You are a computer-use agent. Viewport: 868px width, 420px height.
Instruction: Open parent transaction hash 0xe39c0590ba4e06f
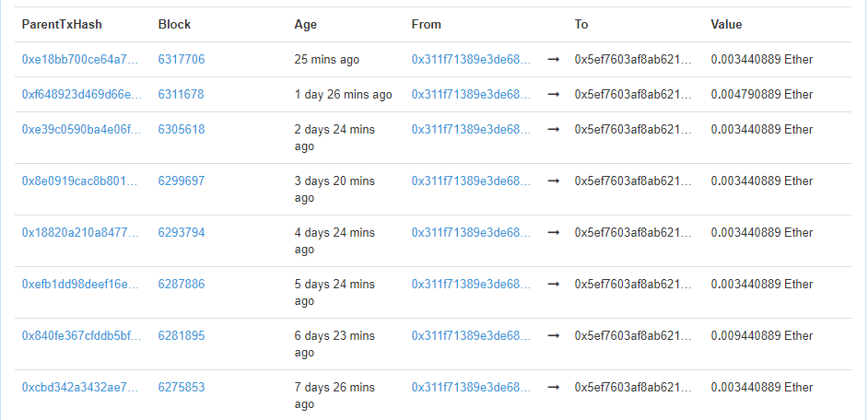[x=81, y=130]
